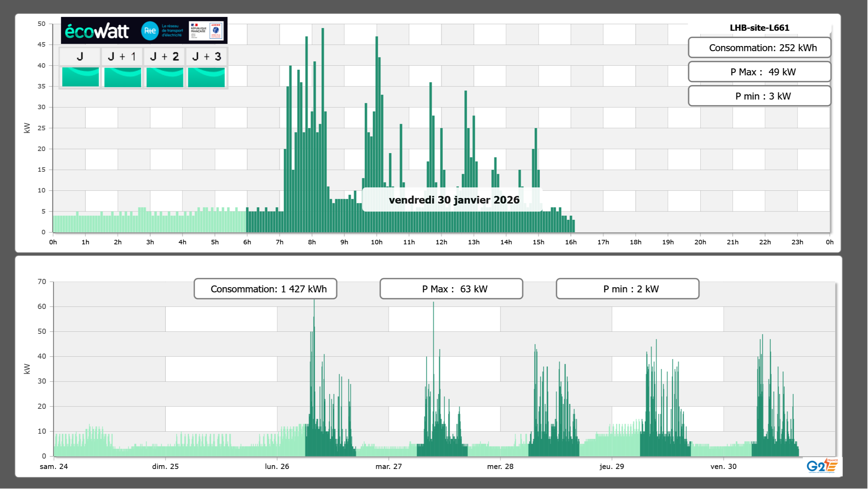
Task: Click the 8h hour mark on the daily chart
Action: [x=312, y=242]
